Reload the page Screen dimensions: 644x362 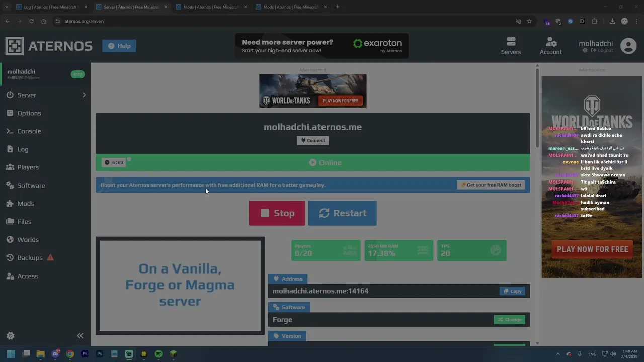coord(31,21)
